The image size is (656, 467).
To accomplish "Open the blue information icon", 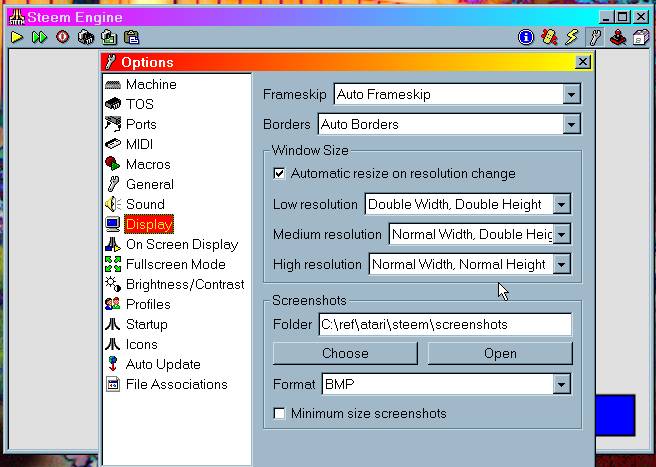I will [526, 38].
